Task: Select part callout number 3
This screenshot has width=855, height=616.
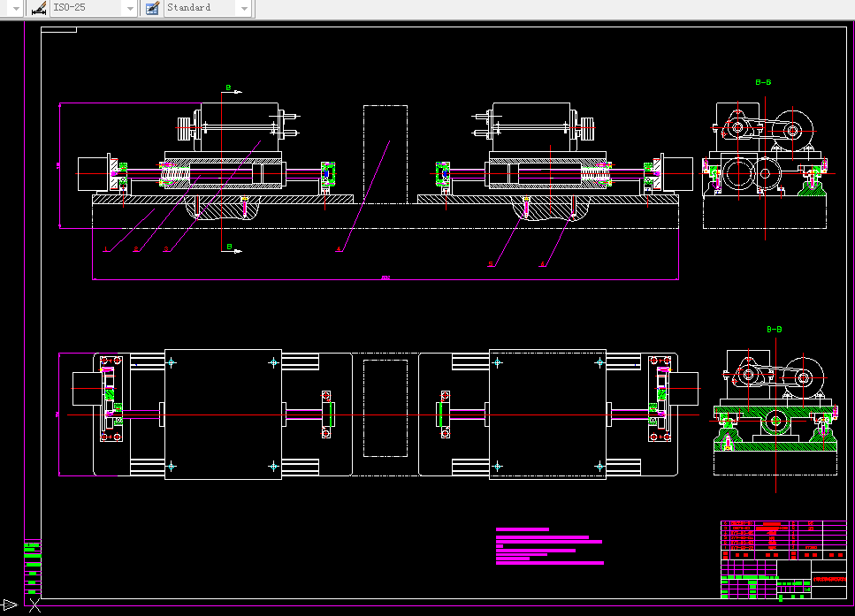Action: 166,250
